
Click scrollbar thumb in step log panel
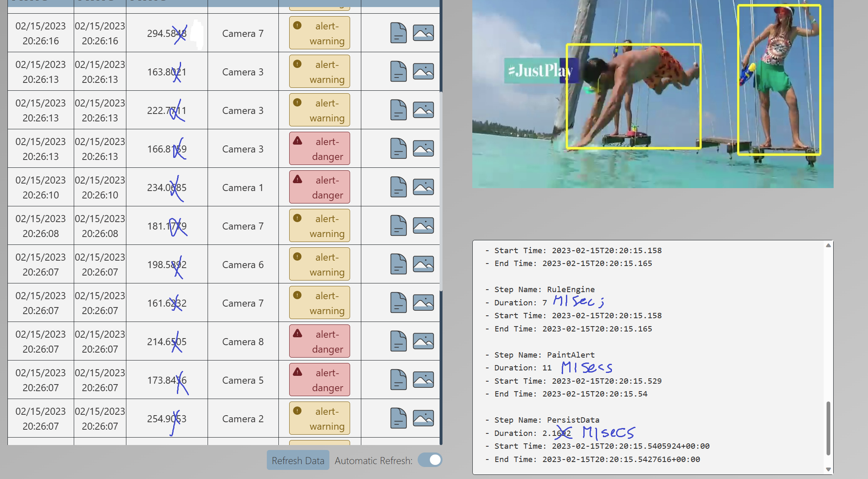tap(828, 428)
